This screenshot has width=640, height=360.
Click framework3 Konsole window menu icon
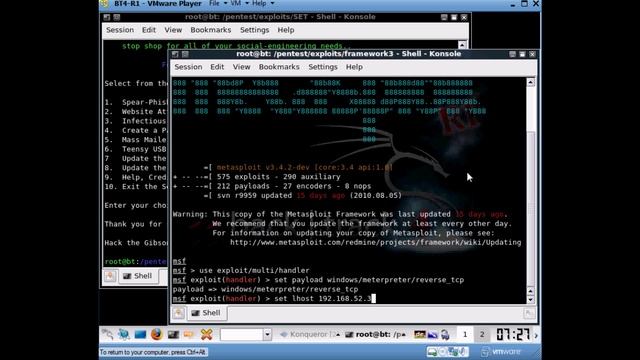pyautogui.click(x=175, y=54)
